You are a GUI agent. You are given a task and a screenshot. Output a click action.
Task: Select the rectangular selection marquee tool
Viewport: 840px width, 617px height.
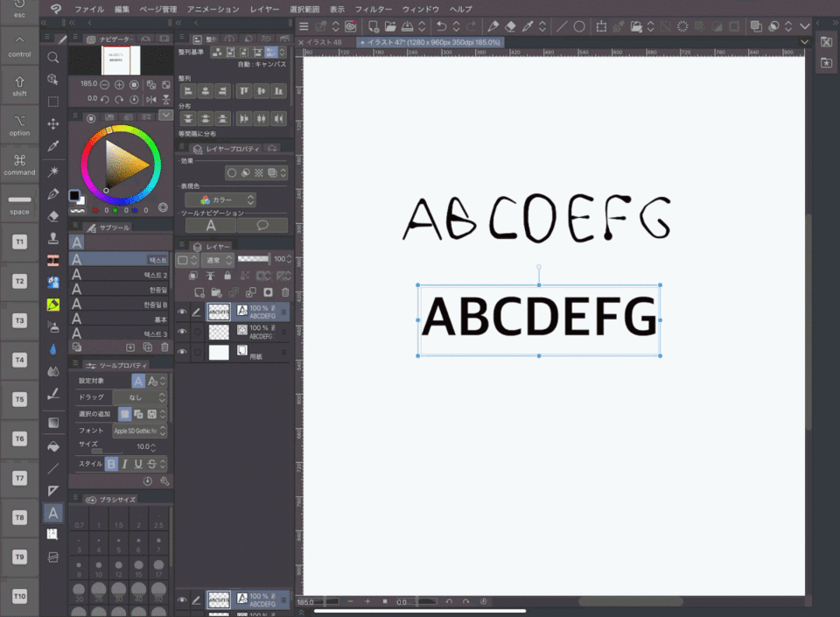coord(53,102)
